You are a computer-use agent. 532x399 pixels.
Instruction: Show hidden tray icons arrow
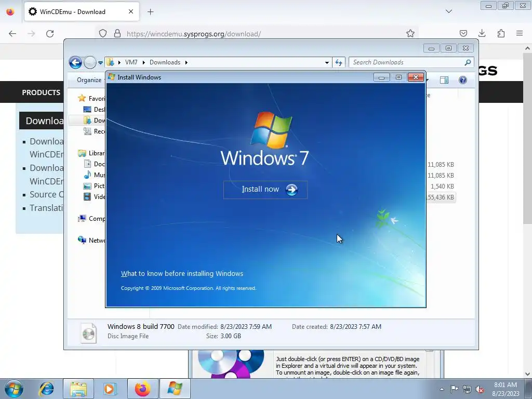pos(442,389)
